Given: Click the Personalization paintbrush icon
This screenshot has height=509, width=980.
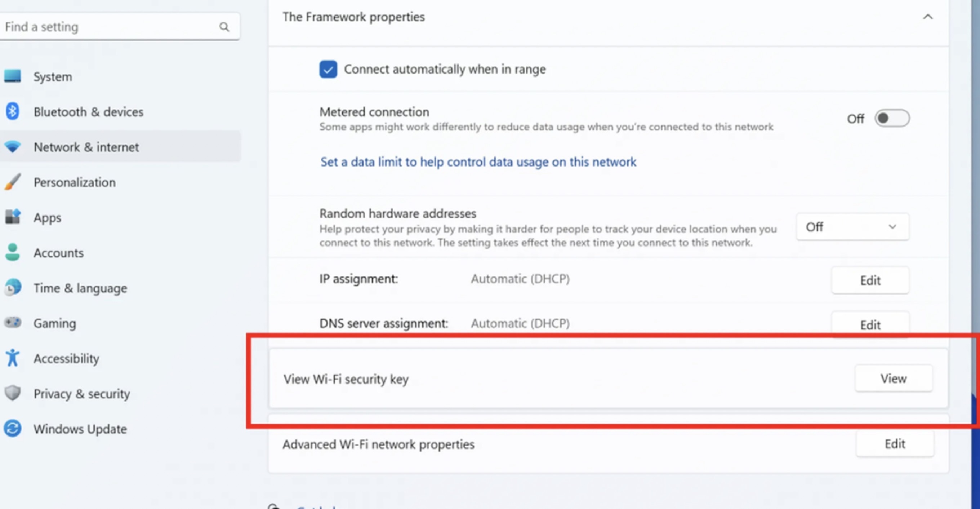Looking at the screenshot, I should point(13,182).
